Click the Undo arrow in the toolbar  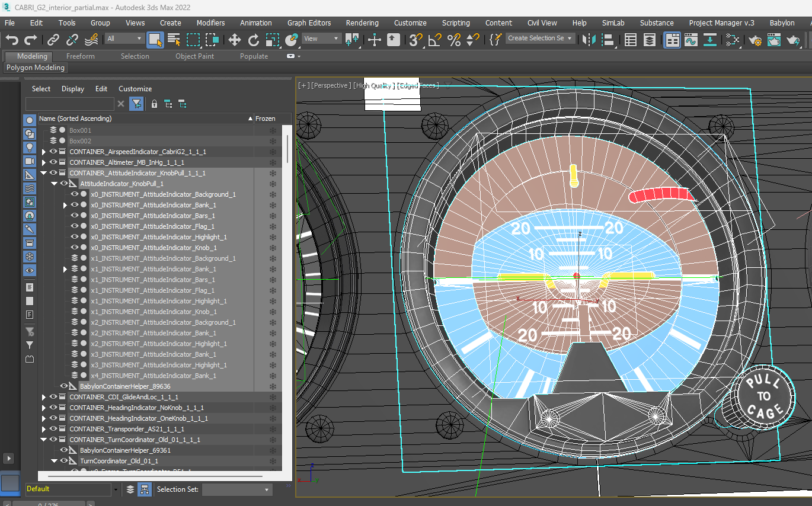point(12,40)
